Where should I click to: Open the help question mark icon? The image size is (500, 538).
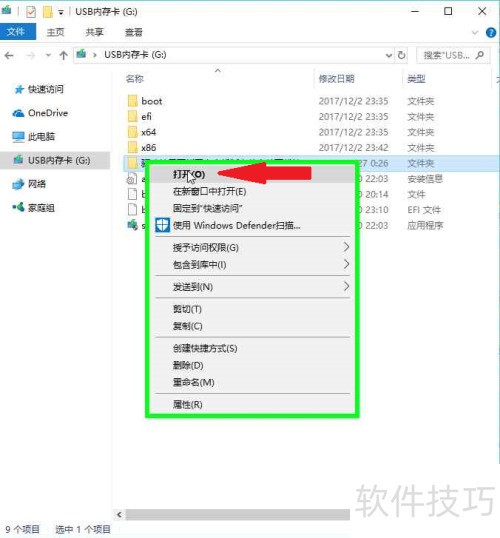coord(491,33)
